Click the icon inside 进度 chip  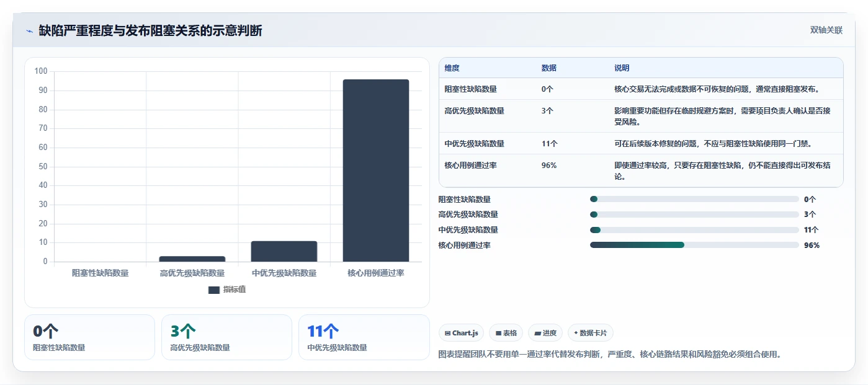[x=537, y=333]
